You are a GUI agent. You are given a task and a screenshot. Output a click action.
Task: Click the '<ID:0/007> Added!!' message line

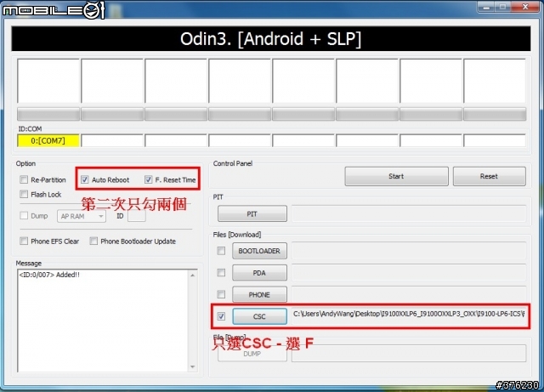click(49, 275)
